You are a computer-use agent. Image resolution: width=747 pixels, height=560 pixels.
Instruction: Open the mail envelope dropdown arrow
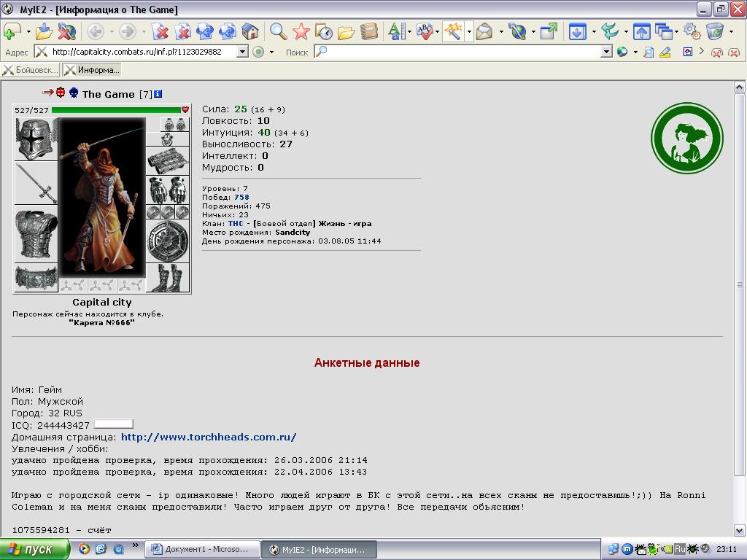click(x=500, y=32)
